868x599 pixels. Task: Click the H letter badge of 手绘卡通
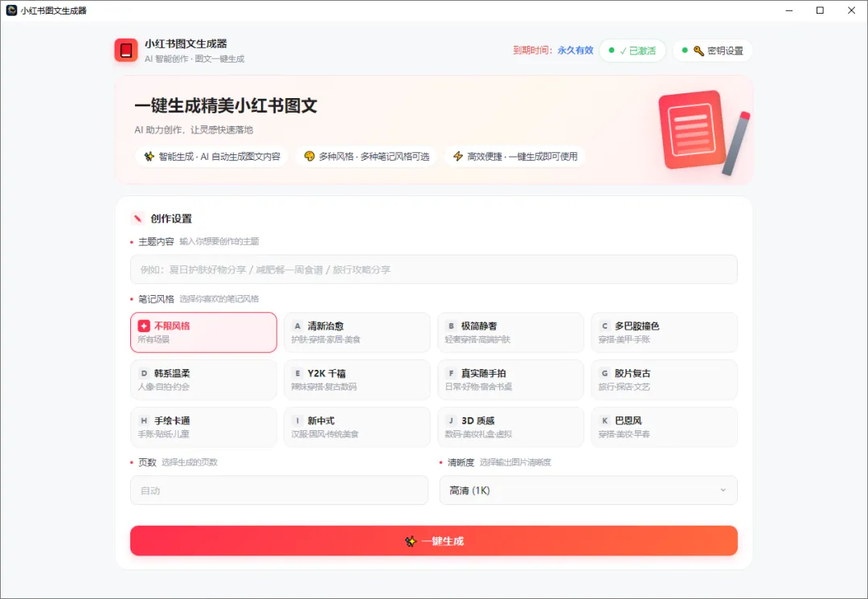point(144,421)
